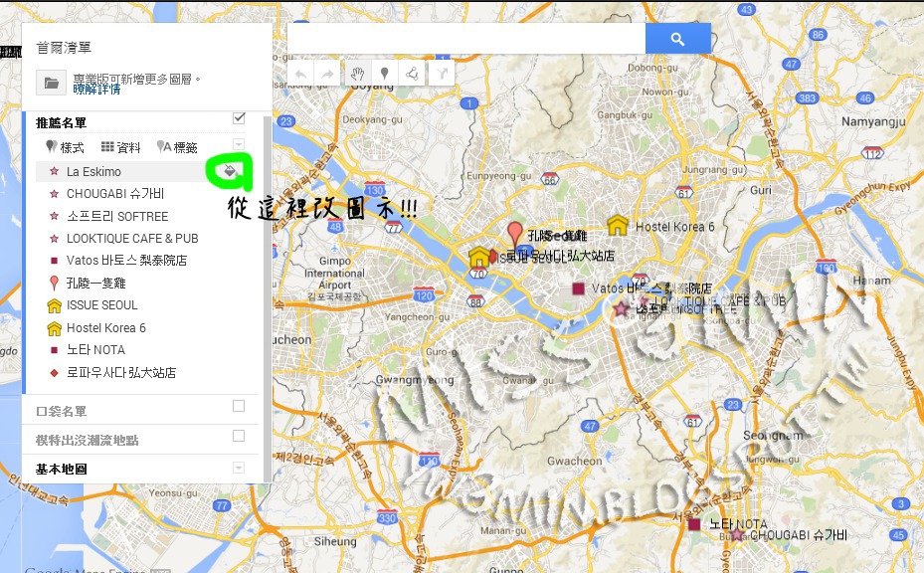Click the 模特出沒潮流地點 layer title
The image size is (924, 573).
[88, 441]
